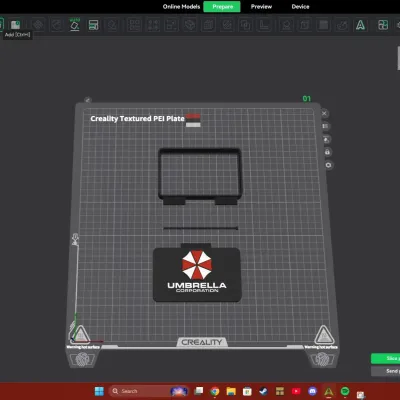Open Discord from the Windows taskbar
Image resolution: width=400 pixels, height=400 pixels.
[x=312, y=391]
